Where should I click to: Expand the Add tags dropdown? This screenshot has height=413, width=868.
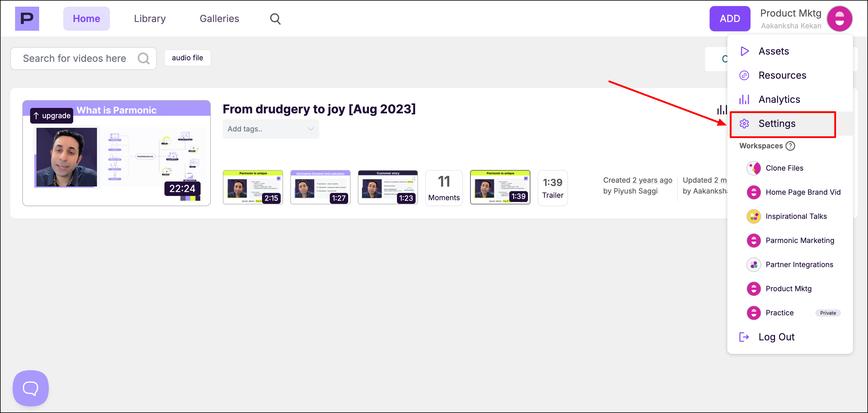point(270,129)
